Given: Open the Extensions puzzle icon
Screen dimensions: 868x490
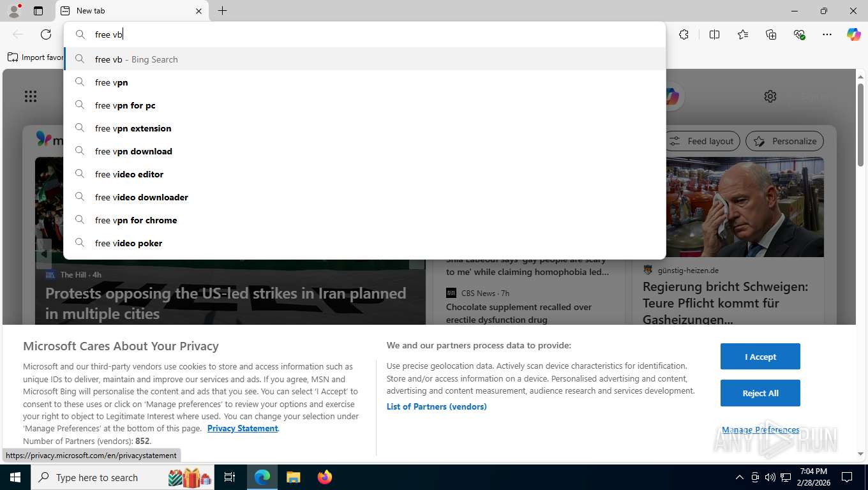Looking at the screenshot, I should click(x=684, y=34).
